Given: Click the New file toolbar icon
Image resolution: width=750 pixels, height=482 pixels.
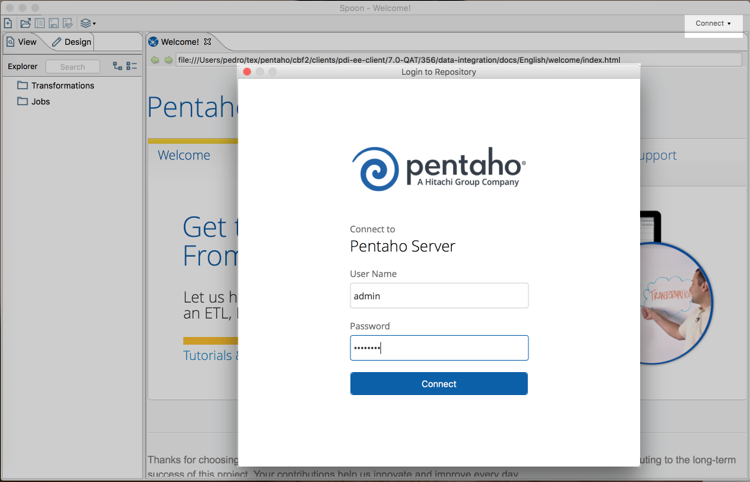Looking at the screenshot, I should click(x=8, y=23).
